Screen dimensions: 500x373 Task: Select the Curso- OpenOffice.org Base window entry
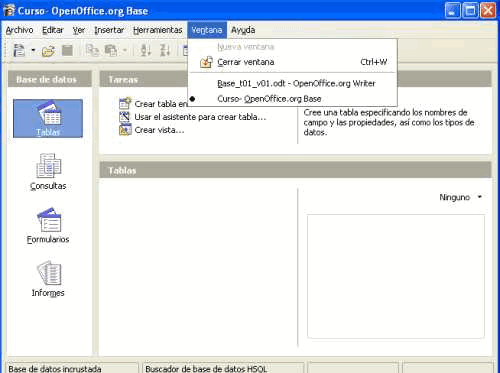(x=293, y=99)
